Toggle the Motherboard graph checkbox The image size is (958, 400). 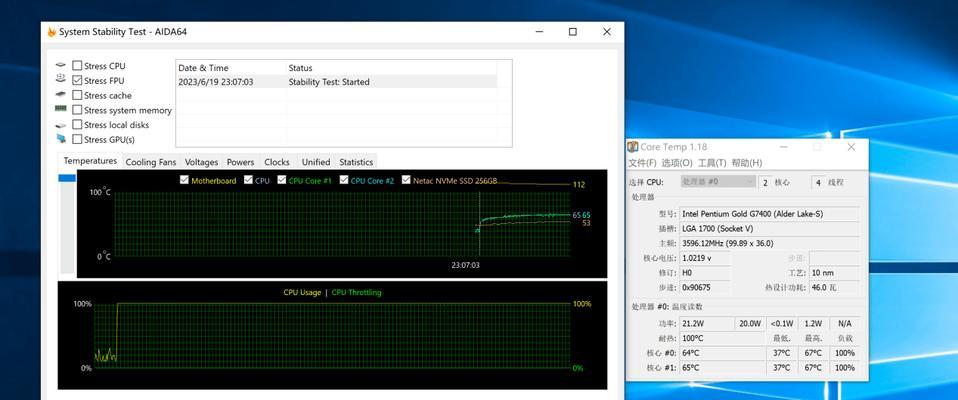click(185, 180)
